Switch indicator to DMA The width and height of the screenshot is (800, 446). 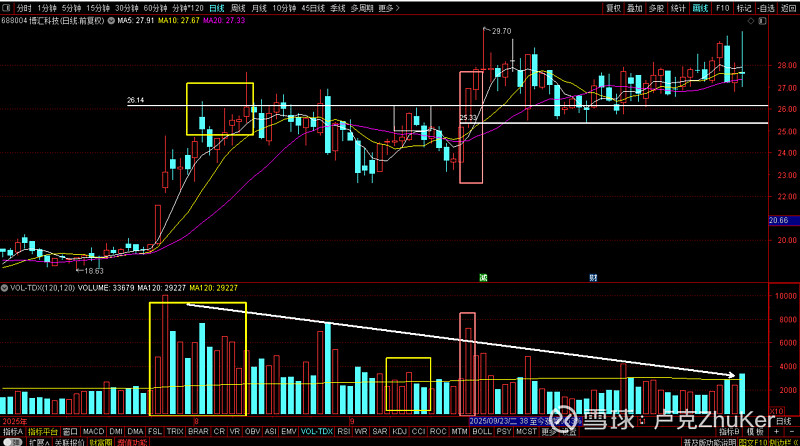coord(135,432)
